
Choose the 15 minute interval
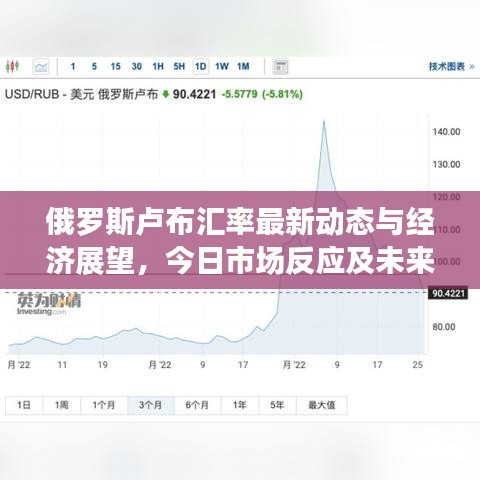click(115, 66)
